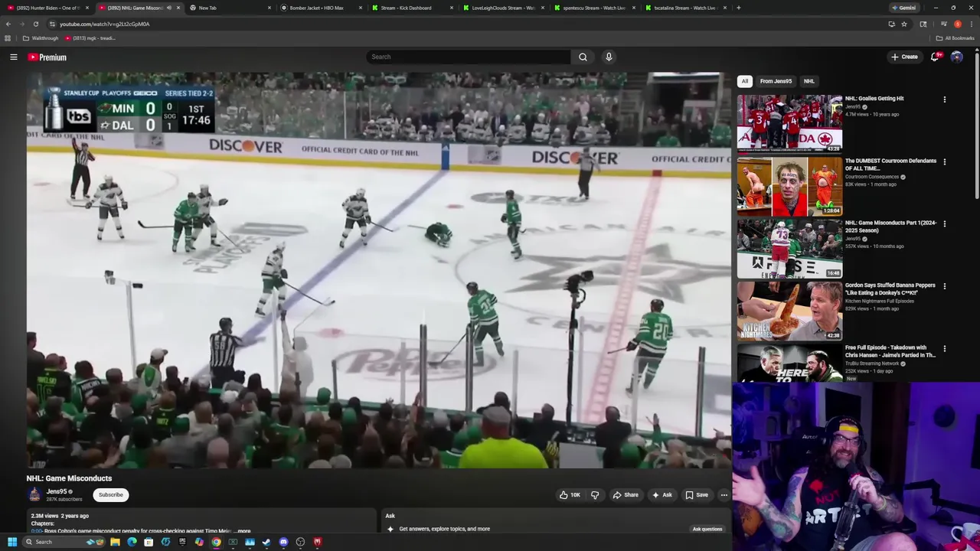Open Windows Start menu
This screenshot has height=551, width=980.
pos(12,542)
